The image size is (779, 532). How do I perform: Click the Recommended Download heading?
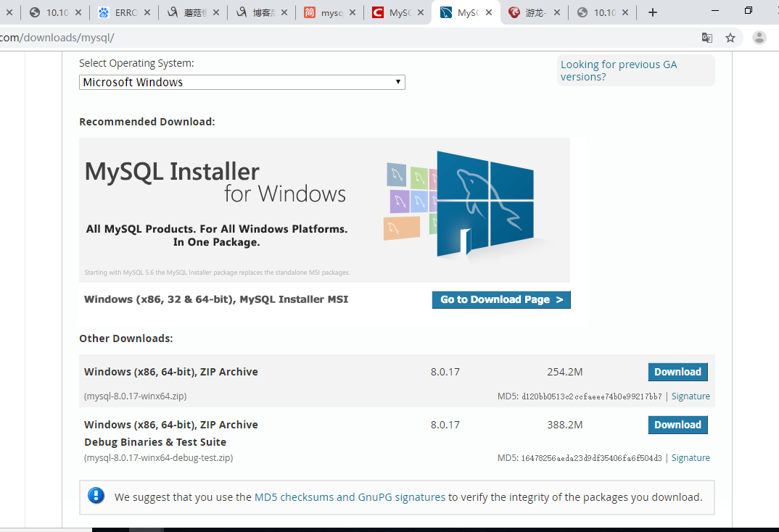147,122
